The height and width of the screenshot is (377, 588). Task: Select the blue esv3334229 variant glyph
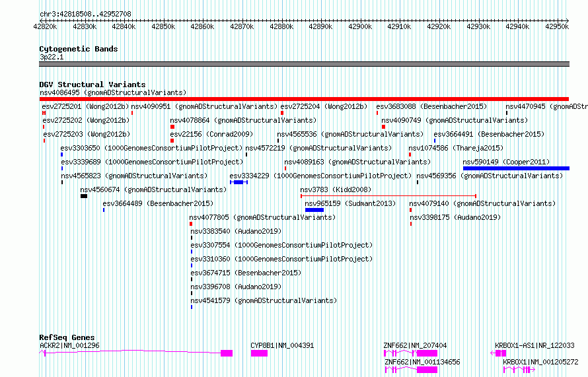click(239, 182)
